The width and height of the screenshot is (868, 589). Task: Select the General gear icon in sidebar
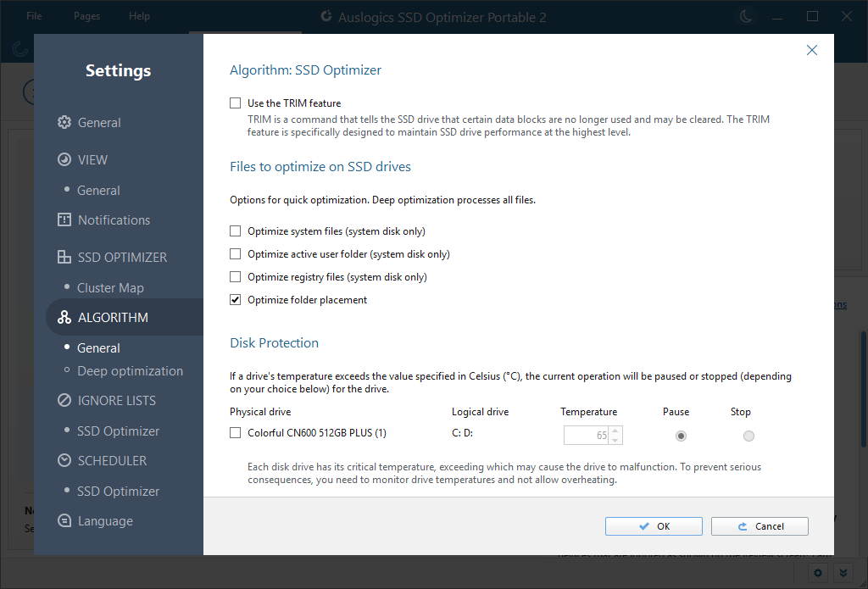point(64,122)
